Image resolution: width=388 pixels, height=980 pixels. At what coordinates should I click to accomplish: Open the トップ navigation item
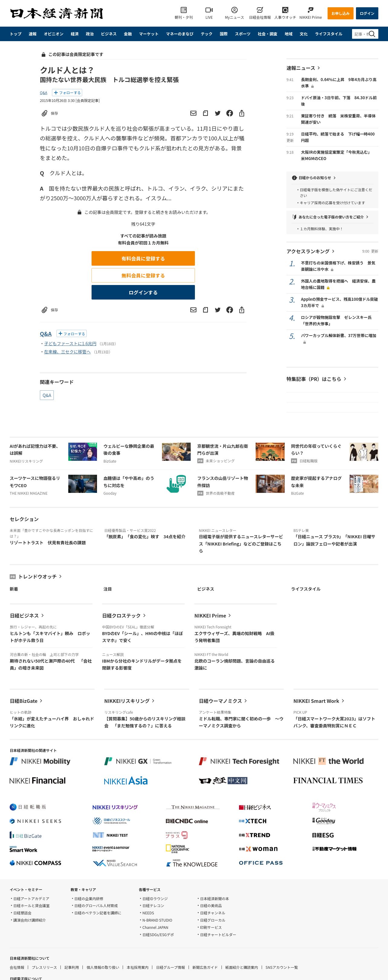click(x=16, y=34)
